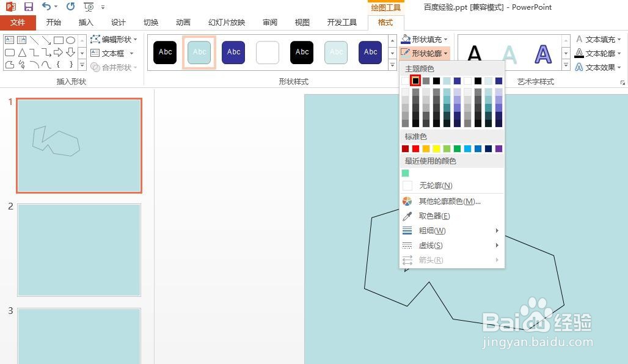The width and height of the screenshot is (628, 364).
Task: Expand the shape styles gallery
Action: 392,65
